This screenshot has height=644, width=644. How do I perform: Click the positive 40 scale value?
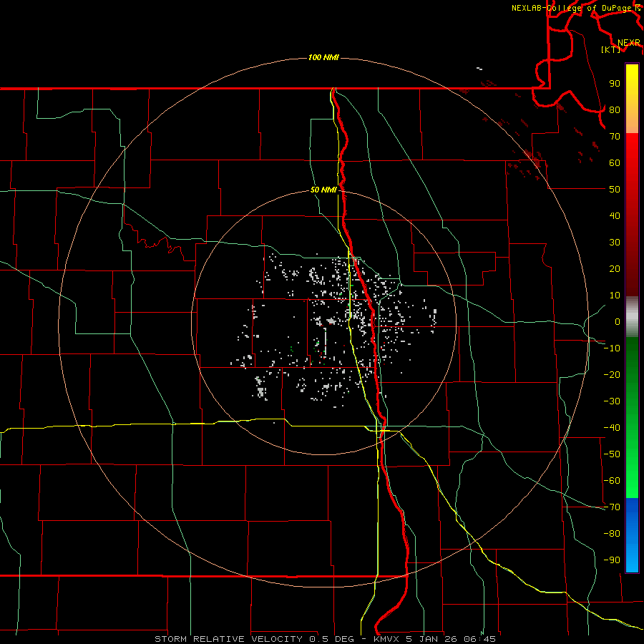[x=615, y=216]
